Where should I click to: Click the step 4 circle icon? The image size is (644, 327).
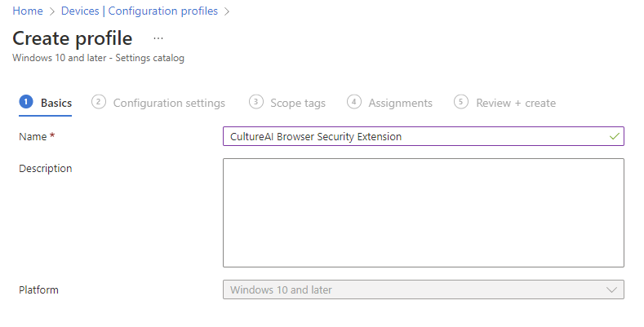click(x=353, y=102)
